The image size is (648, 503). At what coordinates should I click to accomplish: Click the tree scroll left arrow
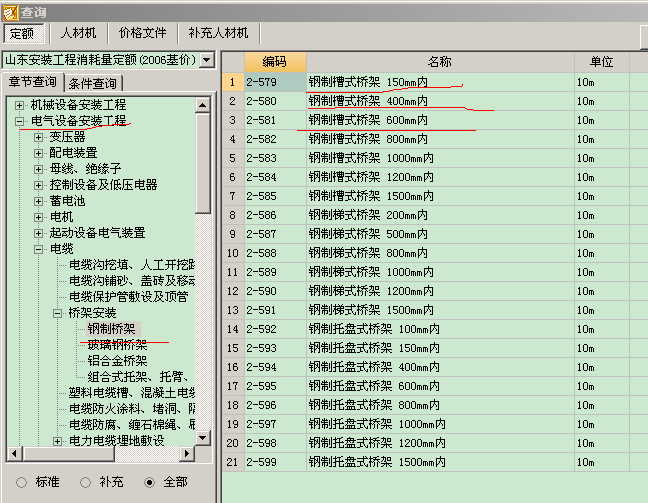click(x=15, y=453)
